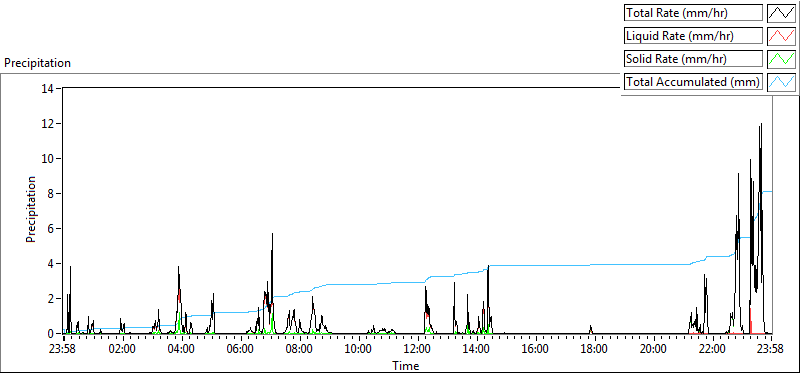
Task: Click the 14 value on the Y axis
Action: coord(49,88)
